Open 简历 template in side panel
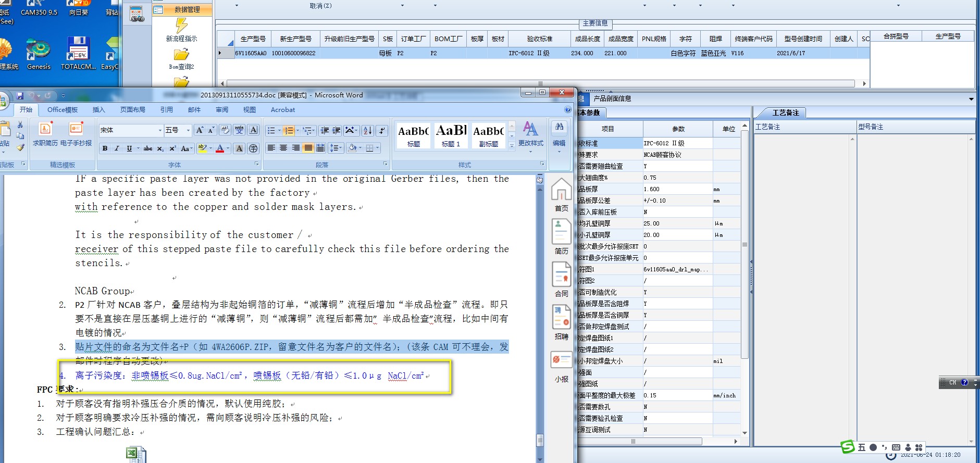The width and height of the screenshot is (980, 463). 561,237
